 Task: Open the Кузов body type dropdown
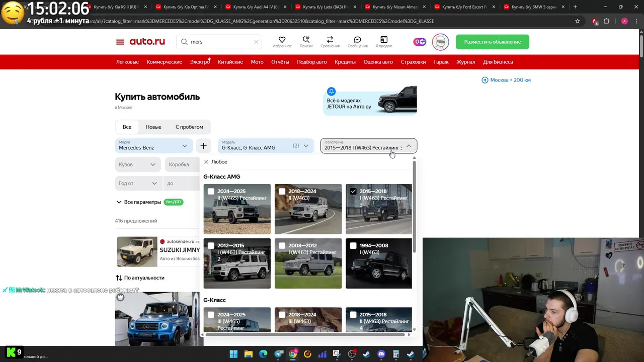(137, 164)
